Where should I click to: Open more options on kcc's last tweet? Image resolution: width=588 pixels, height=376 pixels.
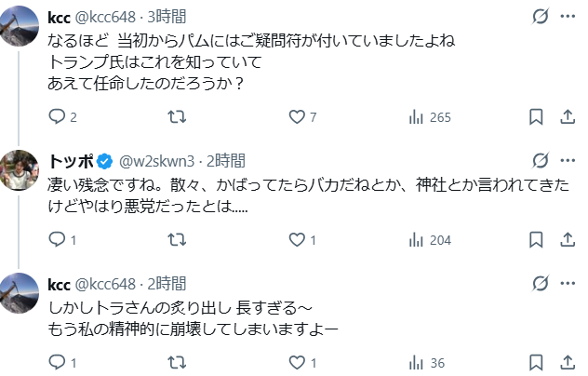567,283
